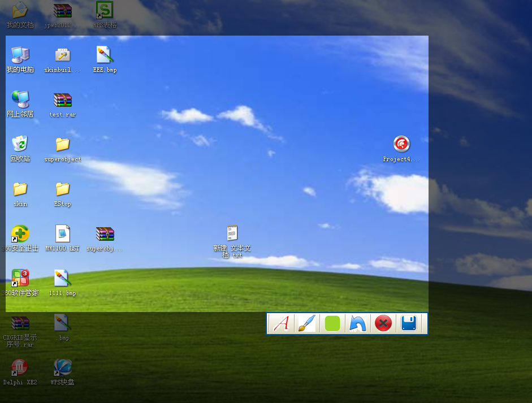Select the superobject folder
This screenshot has width=532, height=403.
(62, 149)
